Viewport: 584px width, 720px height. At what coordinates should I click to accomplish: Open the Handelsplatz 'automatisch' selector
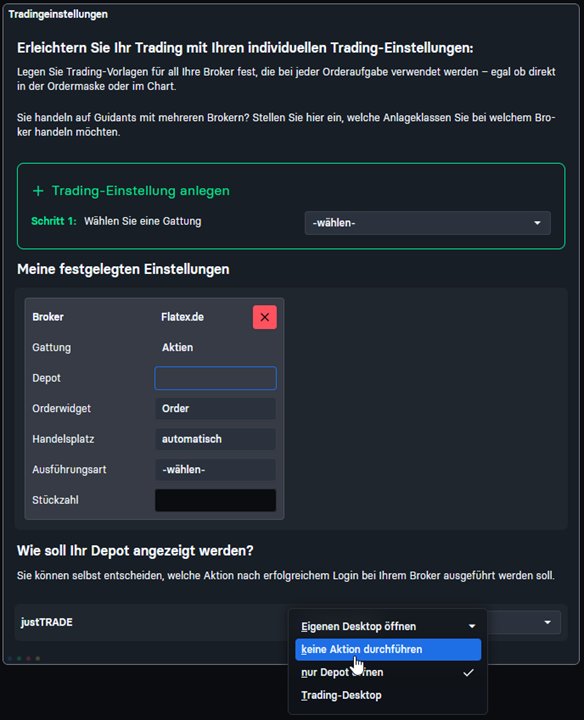tap(215, 439)
